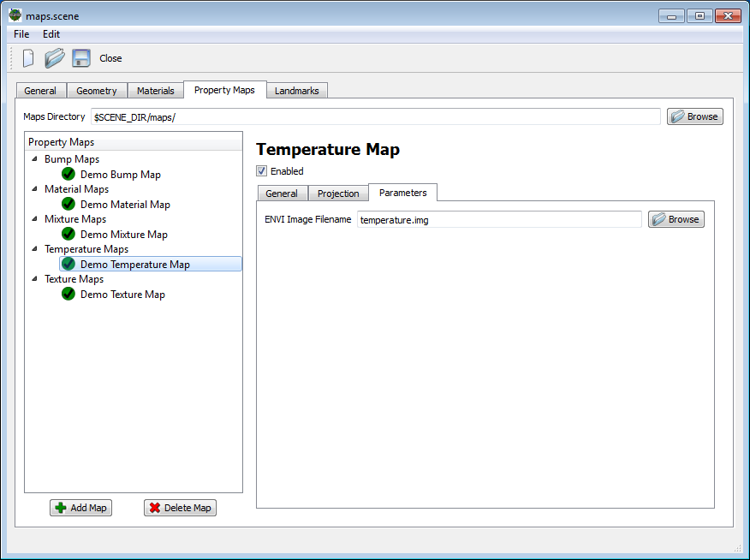Click the green check icon beside Demo Material Map

click(68, 204)
